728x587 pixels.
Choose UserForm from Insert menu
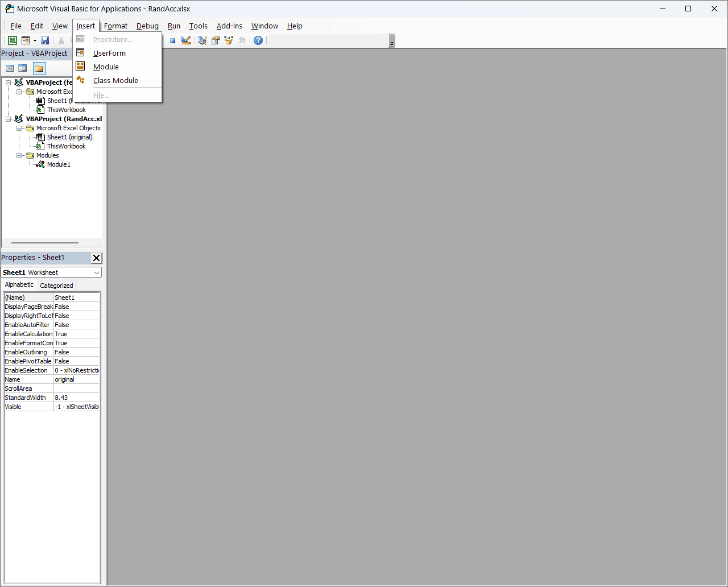coord(118,53)
